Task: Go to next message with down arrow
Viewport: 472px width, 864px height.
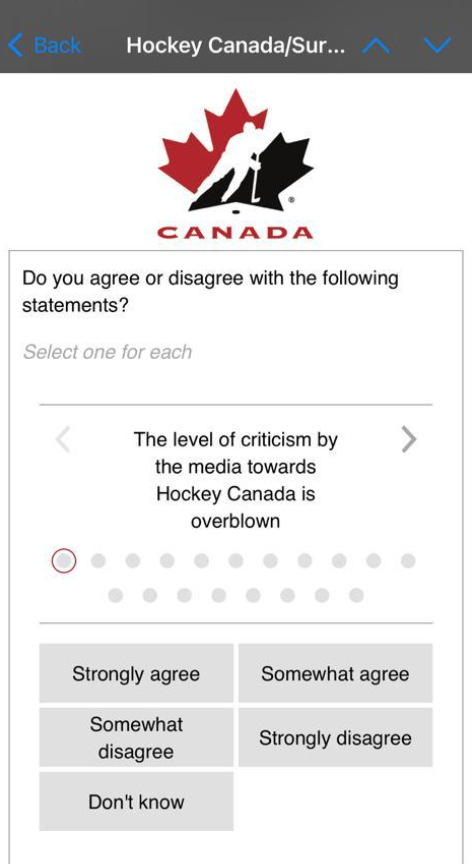Action: (x=438, y=45)
